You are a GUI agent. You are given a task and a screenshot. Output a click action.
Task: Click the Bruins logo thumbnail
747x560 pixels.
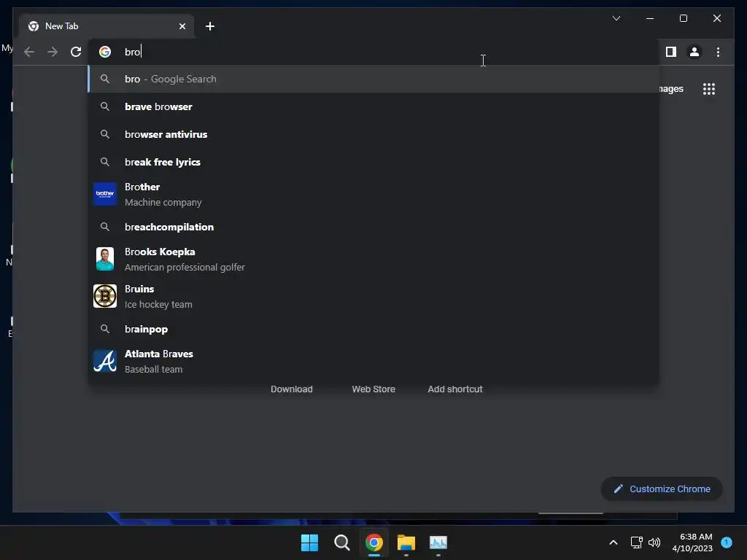point(105,296)
